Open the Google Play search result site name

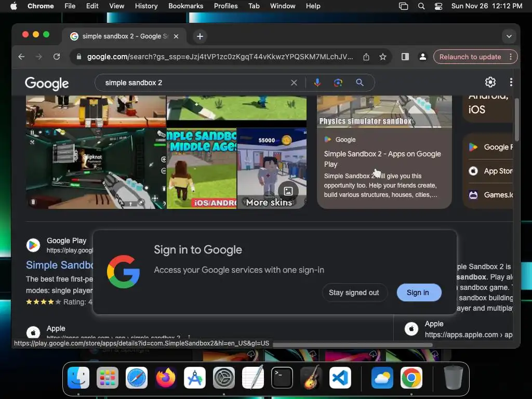(66, 241)
